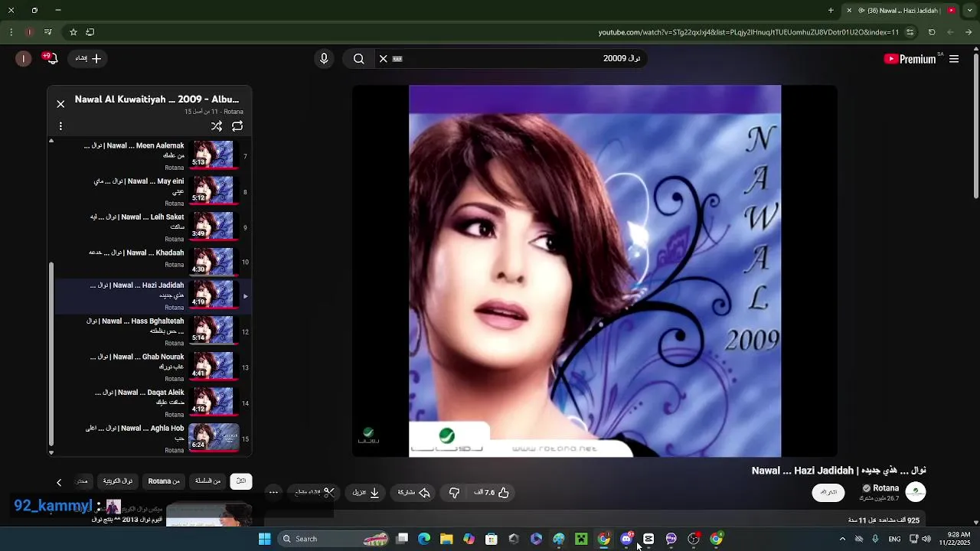
Task: Click the Clip scissors button
Action: click(315, 492)
